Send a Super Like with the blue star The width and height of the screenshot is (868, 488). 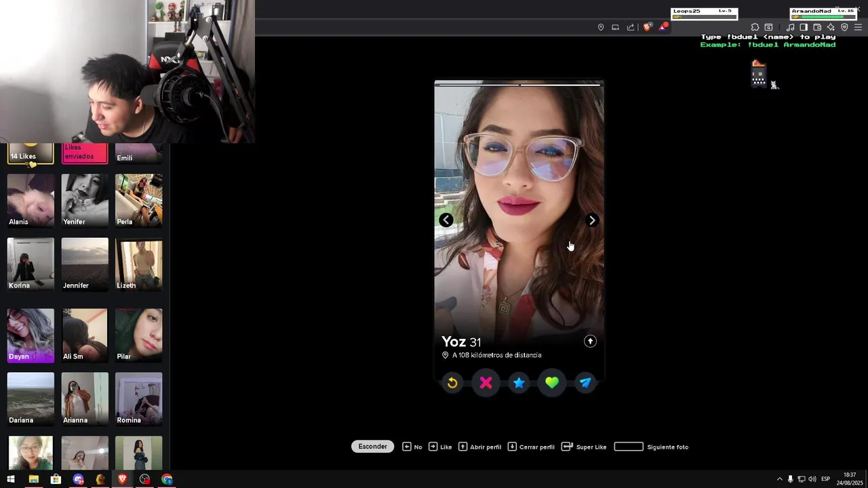tap(519, 383)
